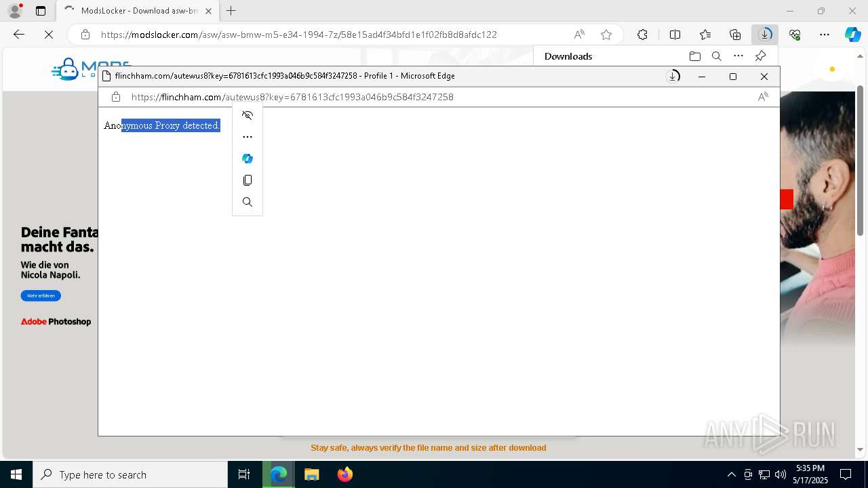View site information lock icon in main window
The width and height of the screenshot is (868, 488).
pos(85,35)
